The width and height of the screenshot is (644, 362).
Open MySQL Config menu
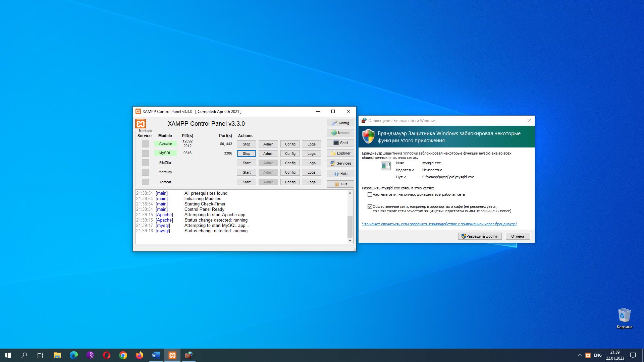point(290,154)
